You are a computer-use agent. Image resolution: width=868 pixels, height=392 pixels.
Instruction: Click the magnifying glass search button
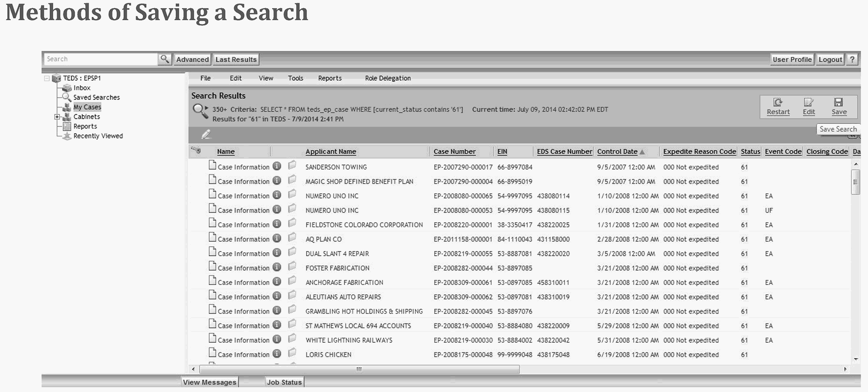tap(165, 59)
